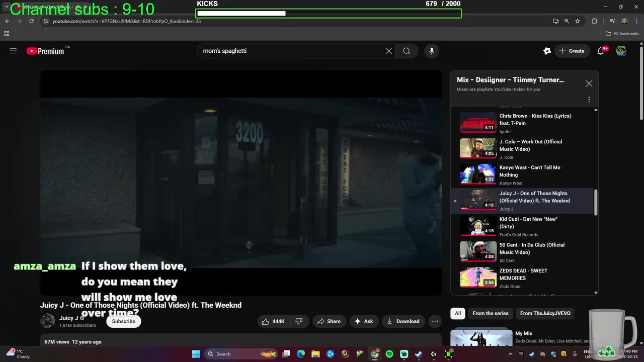The image size is (644, 362).
Task: Click the browser address bar URL
Action: pos(127,21)
